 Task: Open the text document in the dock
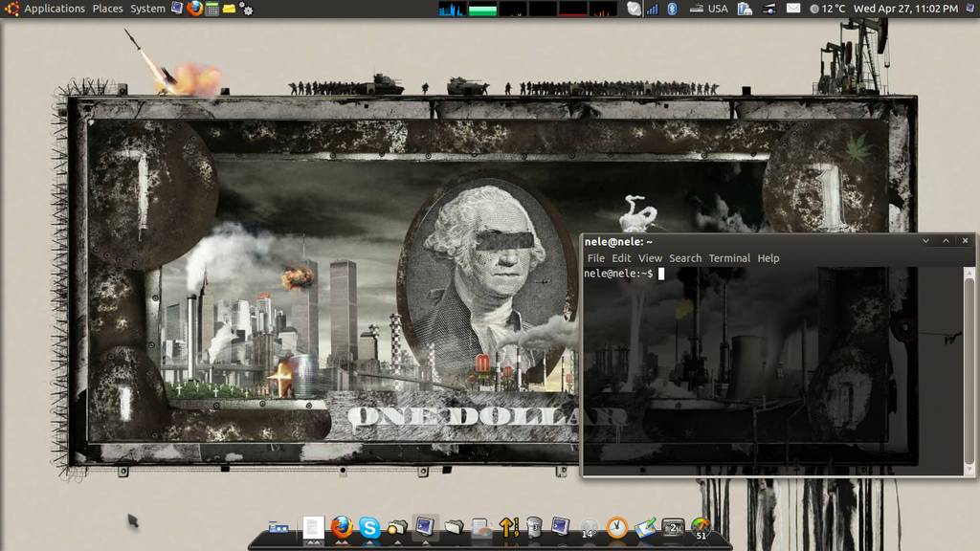(x=313, y=528)
